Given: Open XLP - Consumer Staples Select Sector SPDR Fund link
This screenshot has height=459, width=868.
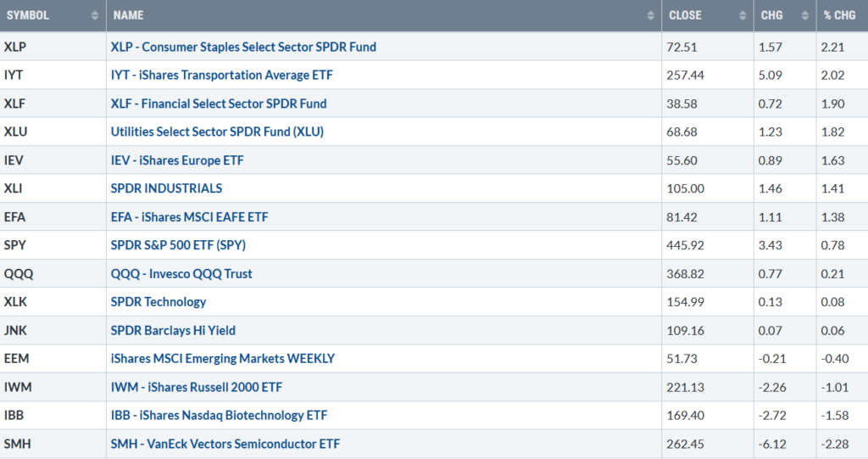Looking at the screenshot, I should (x=243, y=48).
